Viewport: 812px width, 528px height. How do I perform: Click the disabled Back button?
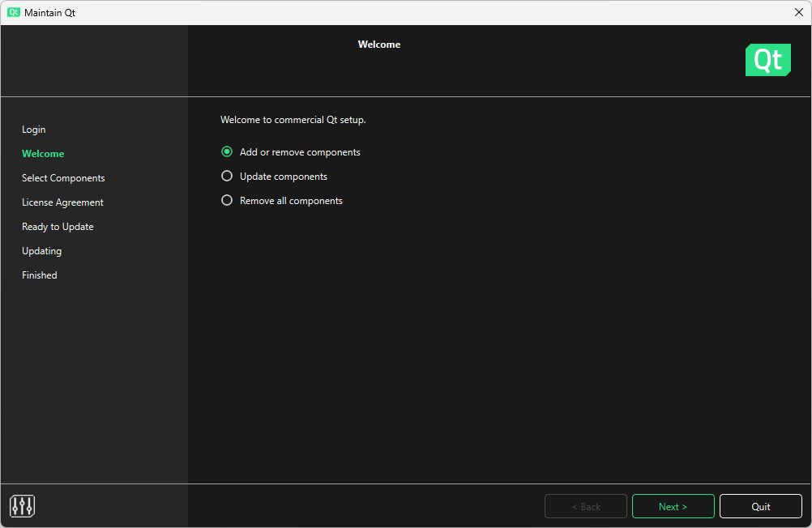click(x=585, y=505)
